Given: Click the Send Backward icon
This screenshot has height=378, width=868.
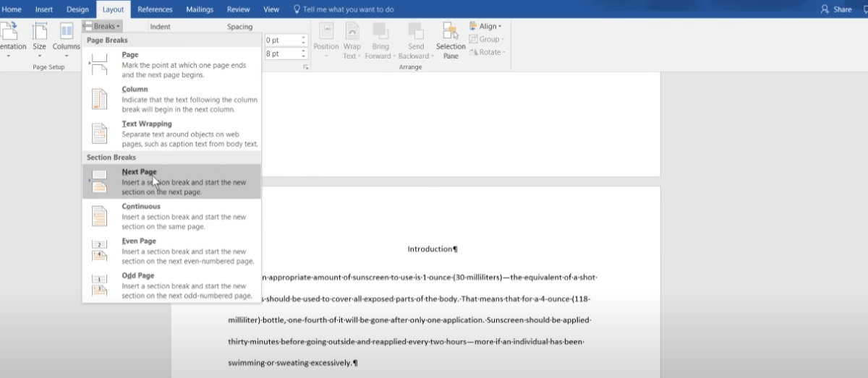Looking at the screenshot, I should [416, 31].
